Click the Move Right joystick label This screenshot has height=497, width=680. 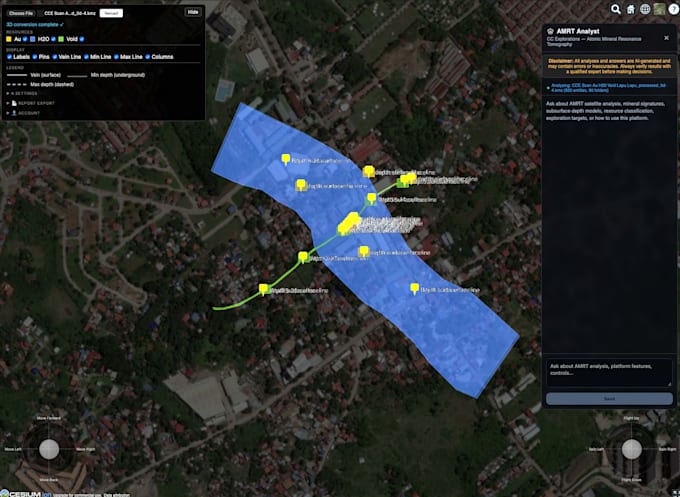pos(86,449)
